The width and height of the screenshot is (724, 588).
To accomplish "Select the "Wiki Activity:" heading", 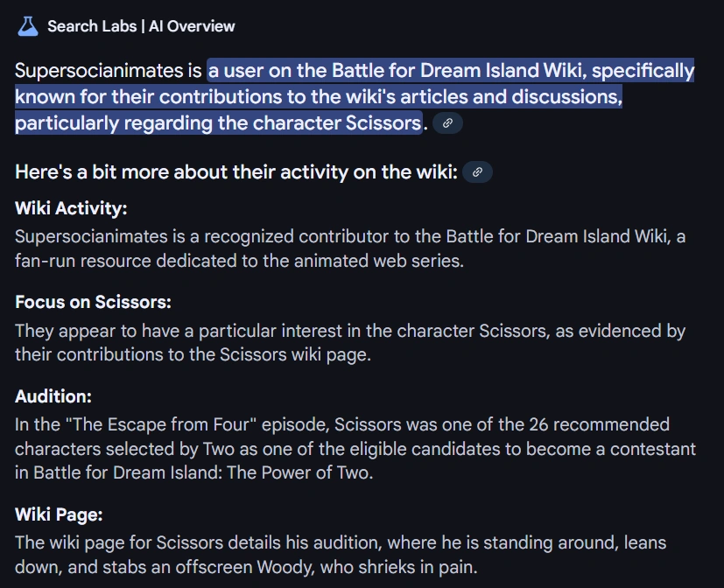I will pyautogui.click(x=71, y=208).
